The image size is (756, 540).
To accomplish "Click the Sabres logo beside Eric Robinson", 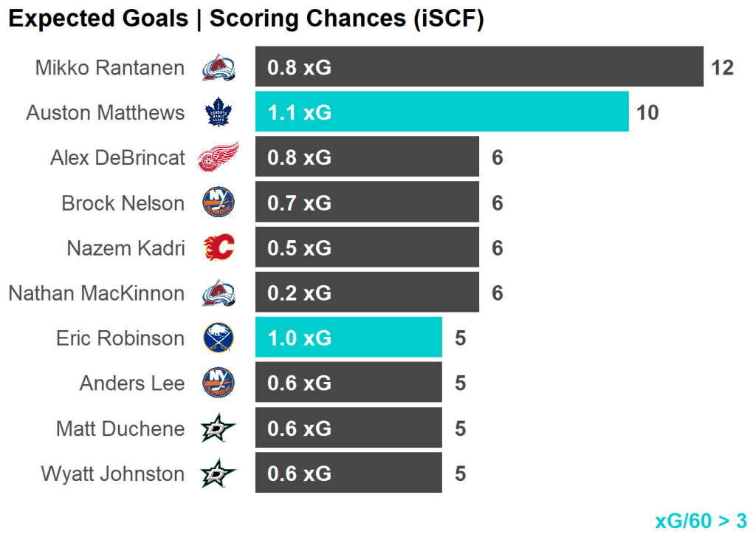I will [219, 338].
